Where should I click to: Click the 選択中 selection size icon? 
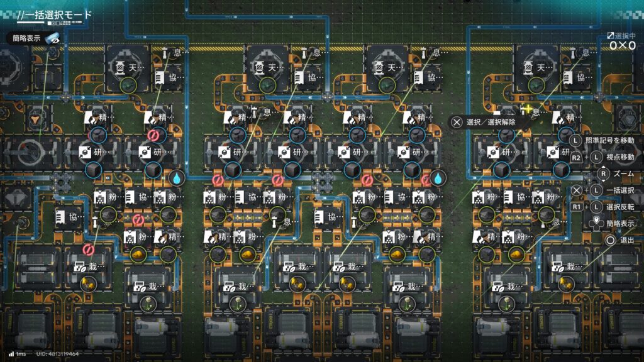[x=611, y=36]
